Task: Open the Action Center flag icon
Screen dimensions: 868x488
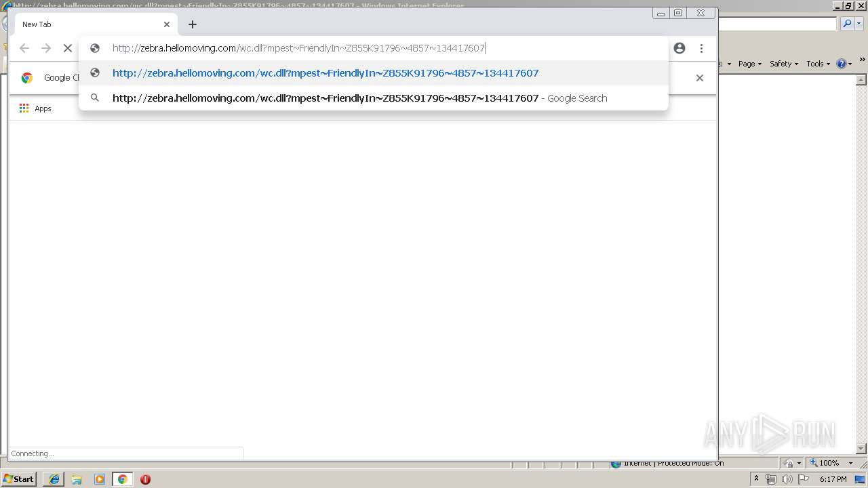Action: pyautogui.click(x=804, y=479)
